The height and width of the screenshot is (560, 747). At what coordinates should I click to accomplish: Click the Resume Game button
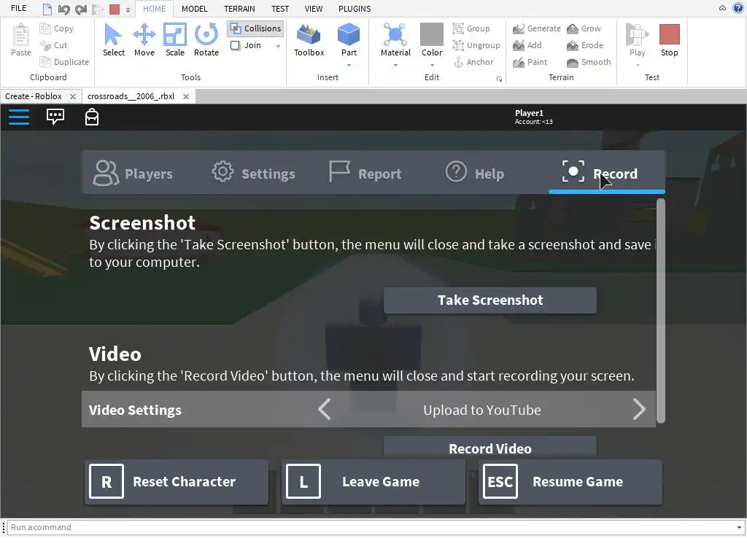click(570, 481)
